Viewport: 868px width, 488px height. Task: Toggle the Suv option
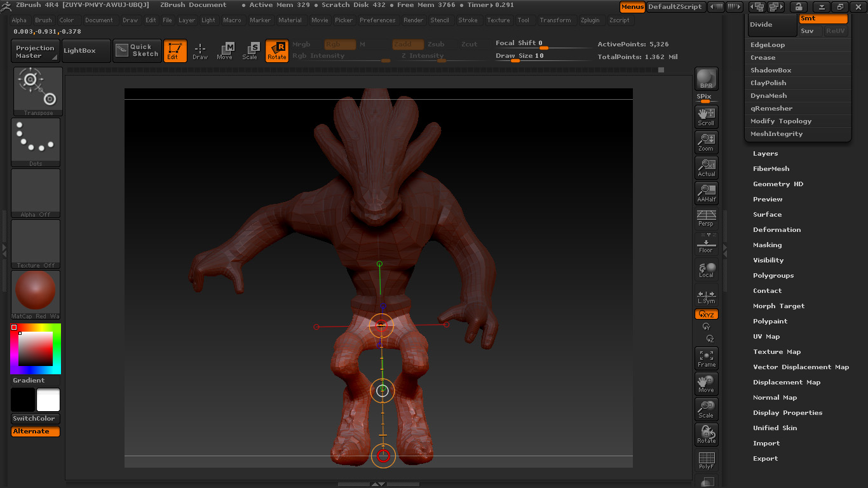coord(811,30)
